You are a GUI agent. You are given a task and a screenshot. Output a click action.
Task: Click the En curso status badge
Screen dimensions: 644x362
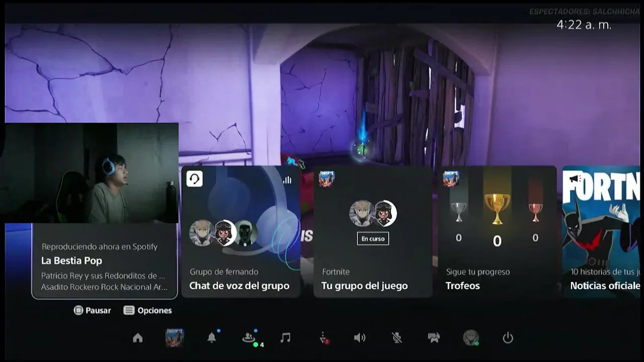pyautogui.click(x=373, y=239)
